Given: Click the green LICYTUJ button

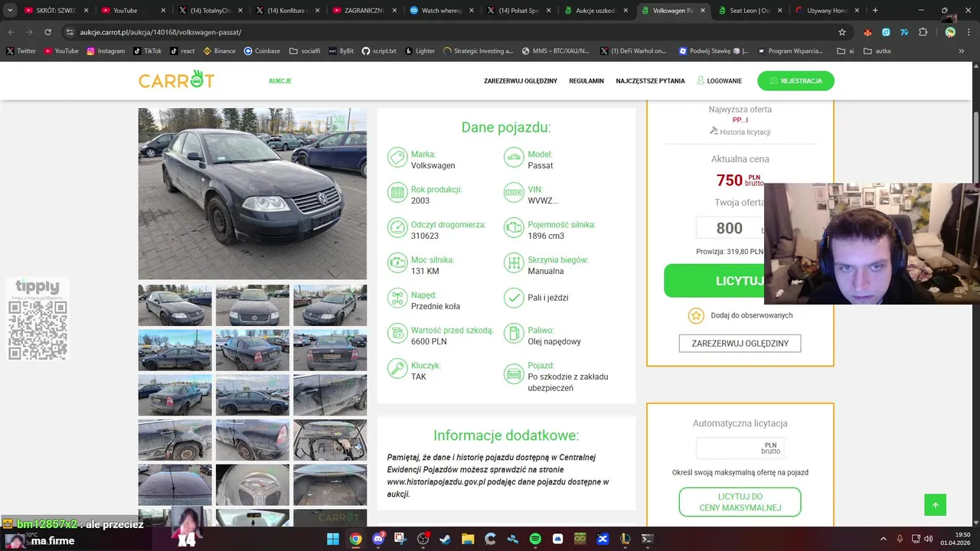Looking at the screenshot, I should [714, 281].
